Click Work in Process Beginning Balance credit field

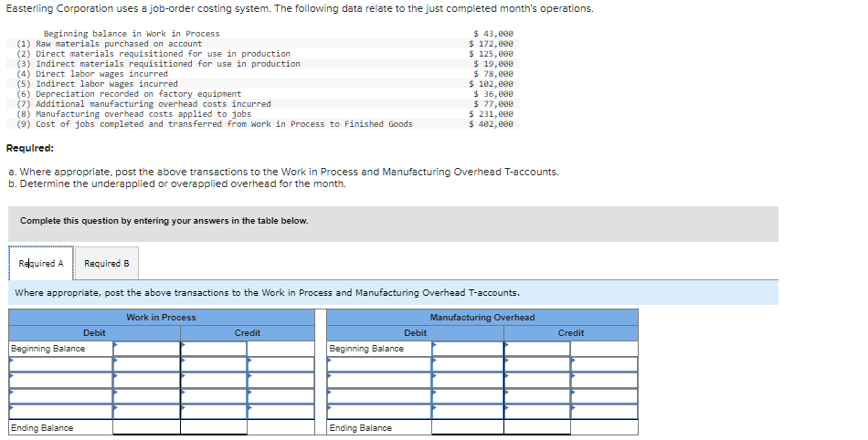coord(214,349)
